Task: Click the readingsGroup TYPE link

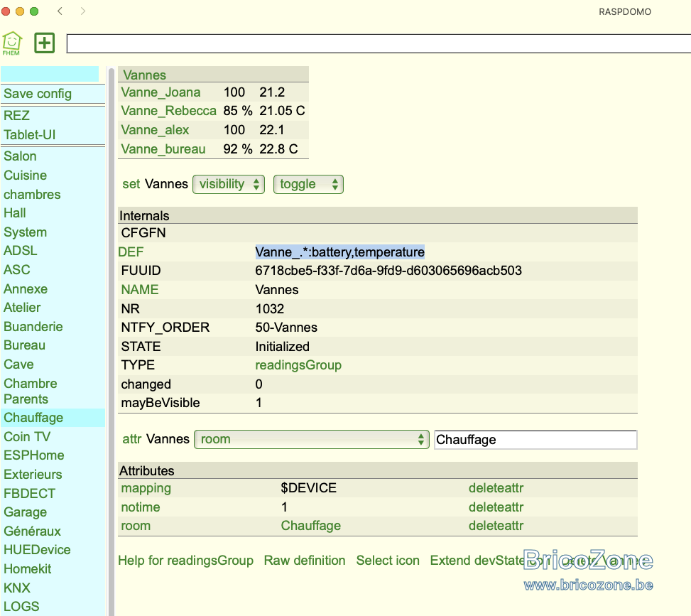Action: 298,365
